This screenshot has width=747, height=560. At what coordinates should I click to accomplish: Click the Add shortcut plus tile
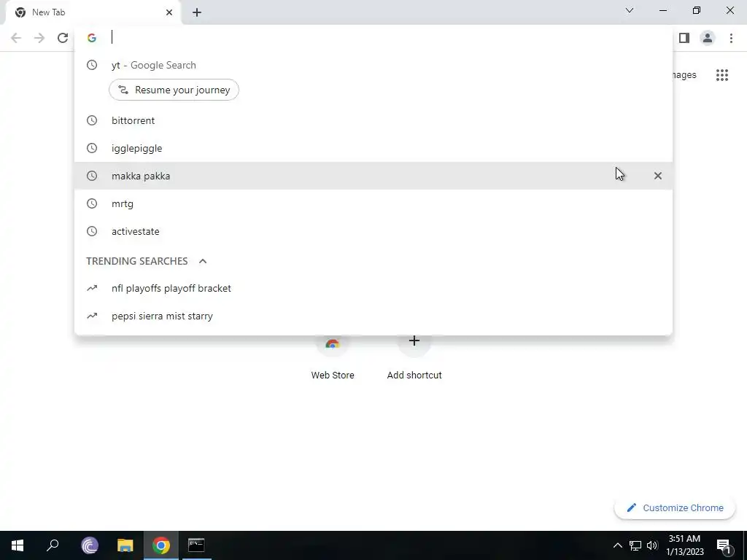click(x=414, y=341)
